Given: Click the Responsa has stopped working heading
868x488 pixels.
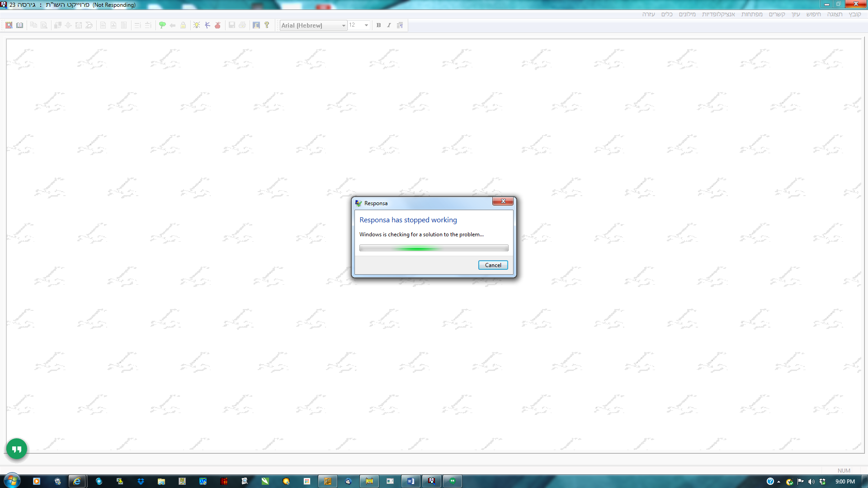Looking at the screenshot, I should click(408, 220).
